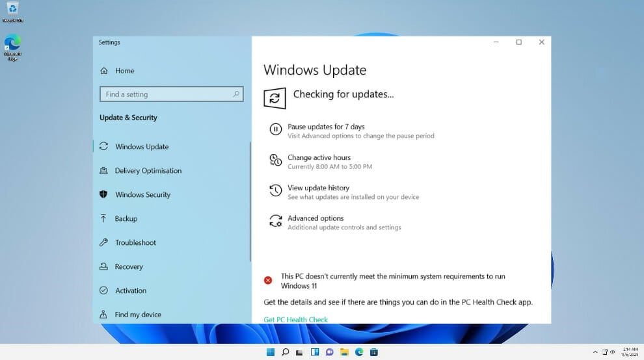Open Chat on taskbar
Image resolution: width=644 pixels, height=360 pixels.
point(329,352)
